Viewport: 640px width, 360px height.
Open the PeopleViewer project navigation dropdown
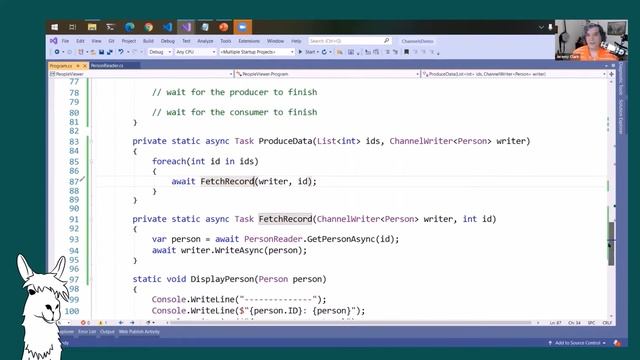[141, 74]
